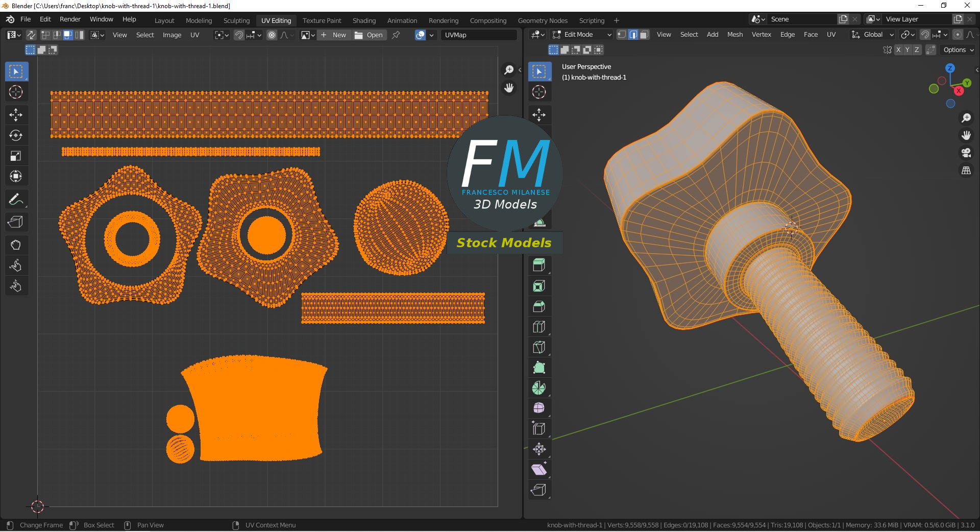Pick the Inset Faces tool
Image resolution: width=980 pixels, height=532 pixels.
(x=539, y=286)
